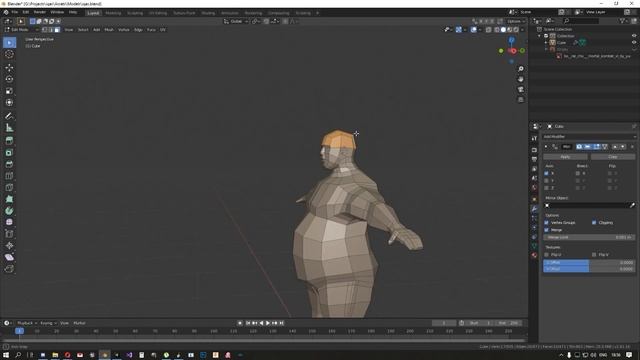
Task: Select the Rotate tool
Action: pyautogui.click(x=9, y=79)
